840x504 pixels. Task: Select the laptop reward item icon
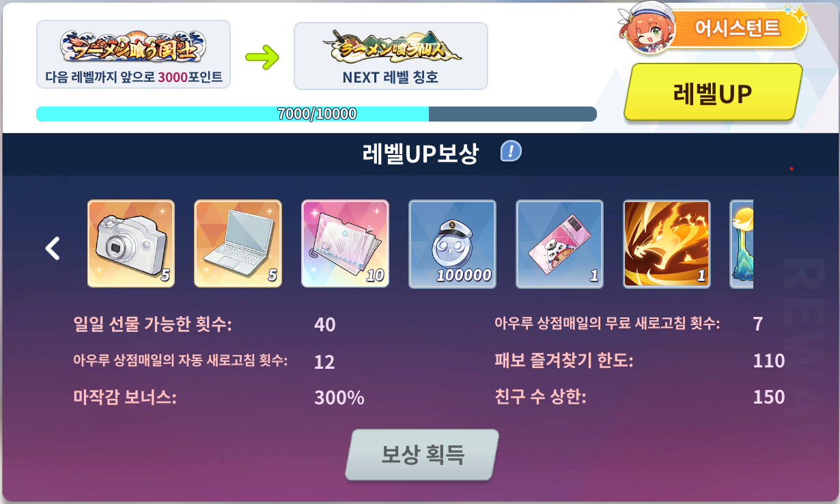(x=238, y=243)
